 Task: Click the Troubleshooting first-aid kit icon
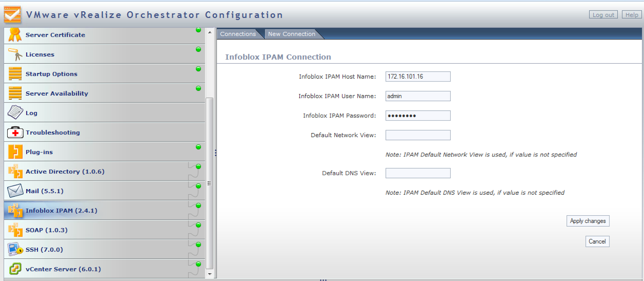click(15, 132)
